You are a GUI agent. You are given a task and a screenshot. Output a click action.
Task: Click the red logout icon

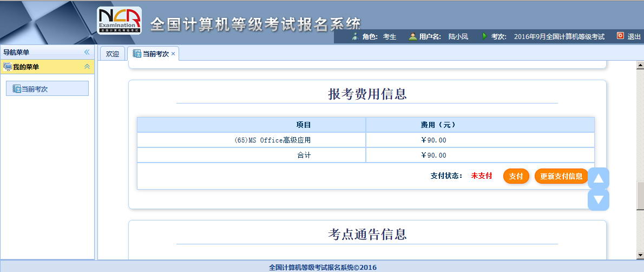pos(620,36)
